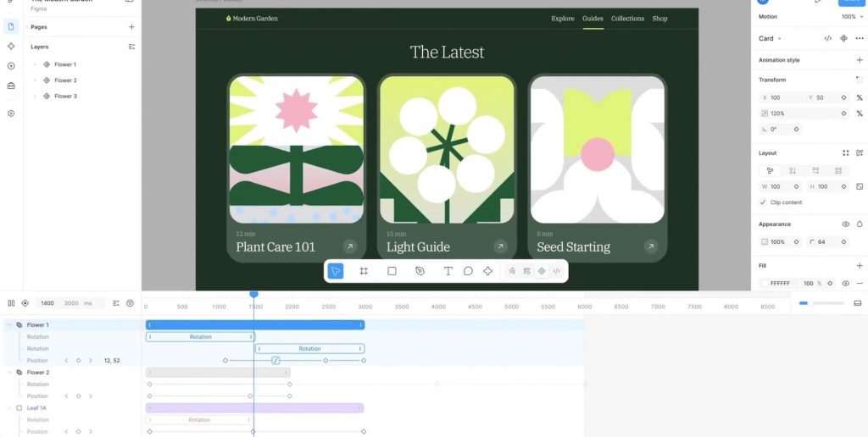Toggle the width W keyframe diamond
Viewport: 868px width, 437px height.
pyautogui.click(x=796, y=186)
